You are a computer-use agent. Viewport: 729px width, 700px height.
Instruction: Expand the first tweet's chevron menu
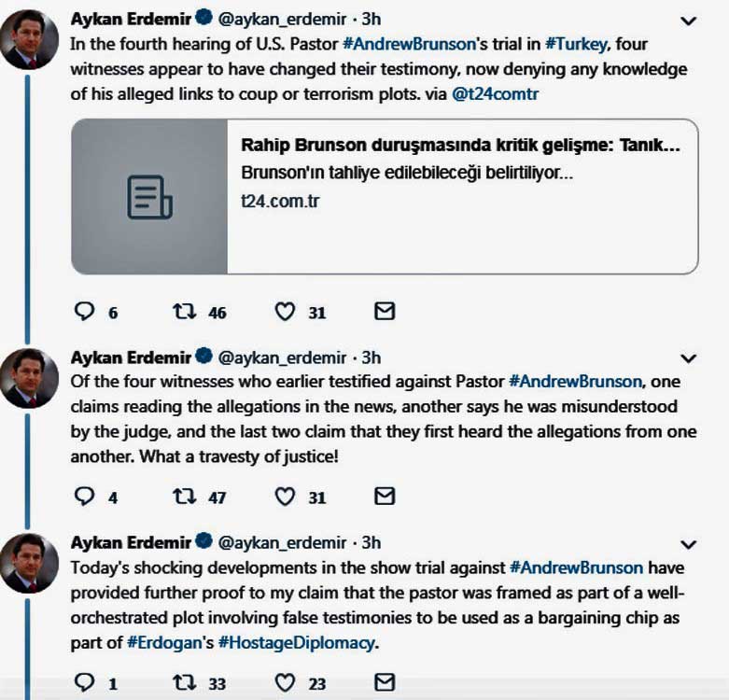[688, 21]
